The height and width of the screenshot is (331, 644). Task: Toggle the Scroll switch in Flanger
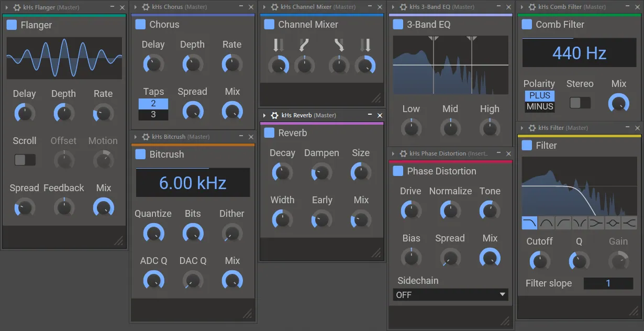click(x=25, y=160)
